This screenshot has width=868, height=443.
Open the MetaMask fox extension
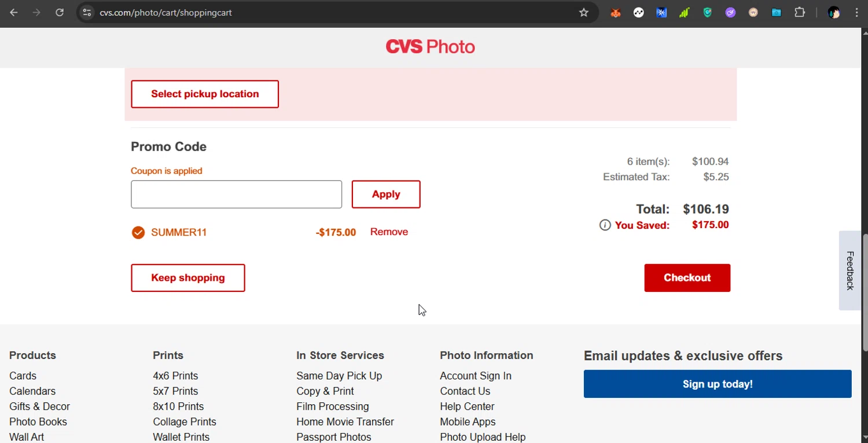(616, 12)
